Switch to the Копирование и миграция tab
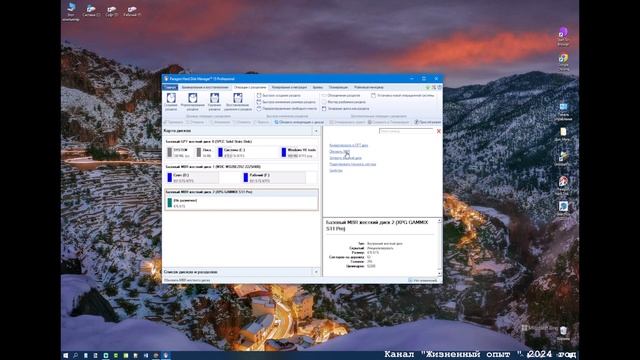Viewport: 640px width, 360px height. tap(289, 87)
